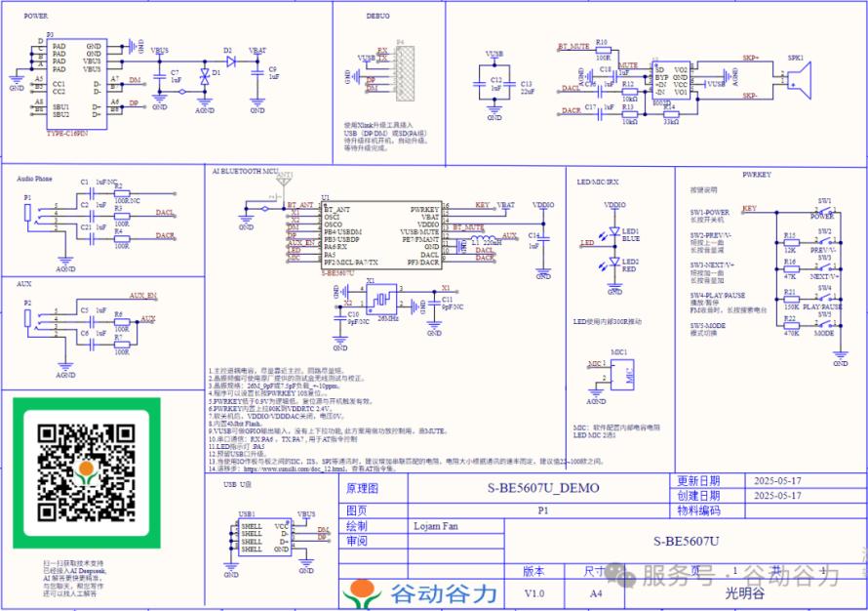Viewport: 868px width, 611px height.
Task: Open the sunsili.com doc_12.html link
Action: pyautogui.click(x=296, y=468)
